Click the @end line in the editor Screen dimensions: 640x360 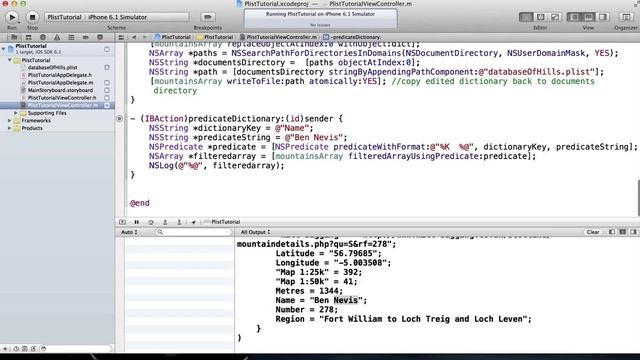coord(140,203)
